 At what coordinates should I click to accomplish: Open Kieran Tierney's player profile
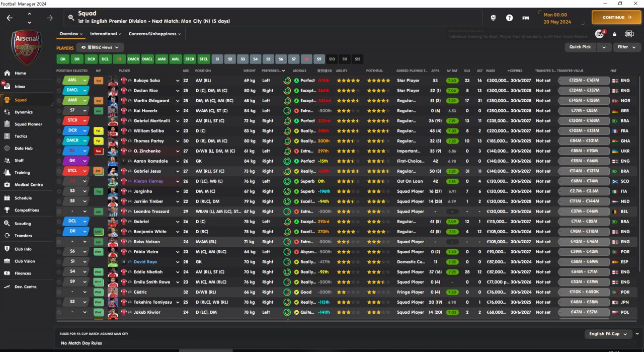coord(148,181)
